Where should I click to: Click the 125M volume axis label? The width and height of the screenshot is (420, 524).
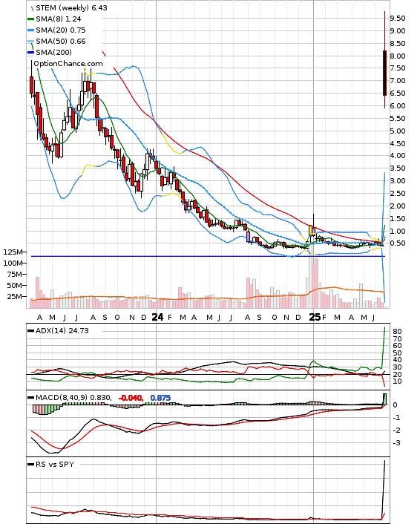click(x=13, y=252)
